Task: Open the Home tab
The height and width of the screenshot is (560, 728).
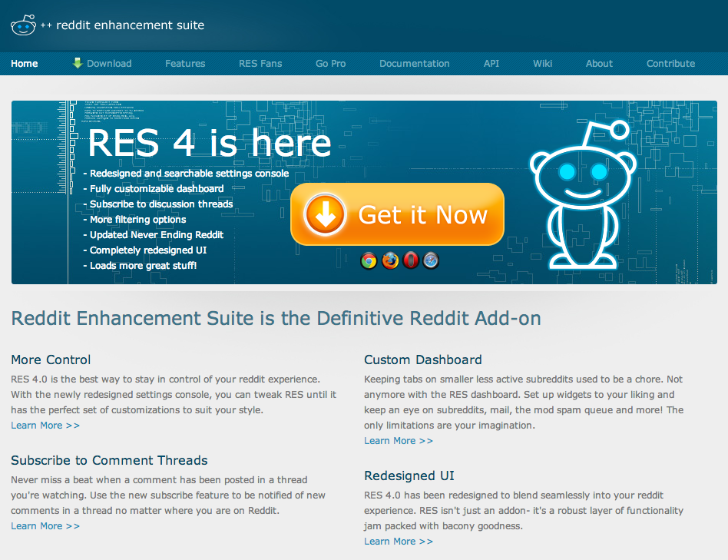Action: (x=24, y=64)
